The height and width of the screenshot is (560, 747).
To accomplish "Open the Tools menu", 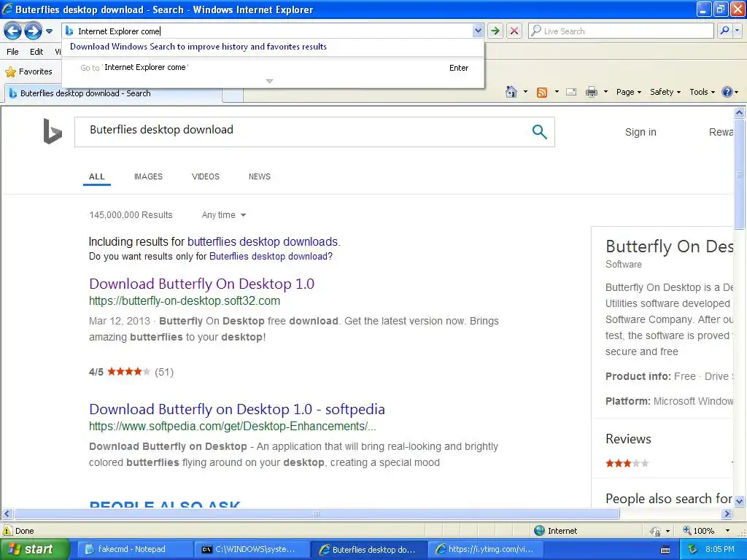I will tap(702, 92).
